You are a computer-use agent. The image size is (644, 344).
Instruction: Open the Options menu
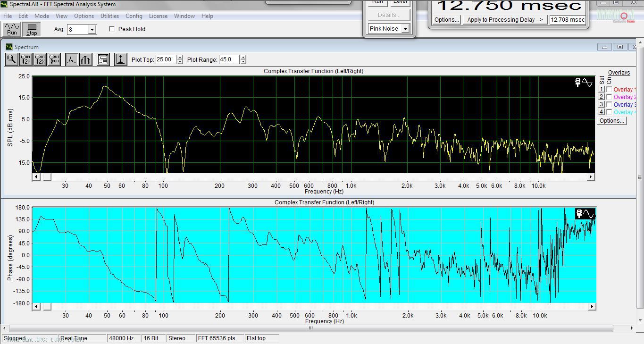click(x=84, y=16)
